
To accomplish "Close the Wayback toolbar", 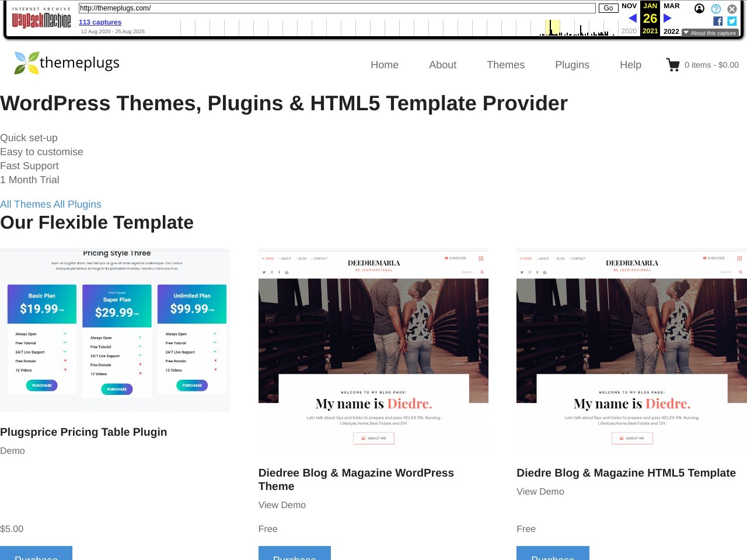I will [x=732, y=9].
